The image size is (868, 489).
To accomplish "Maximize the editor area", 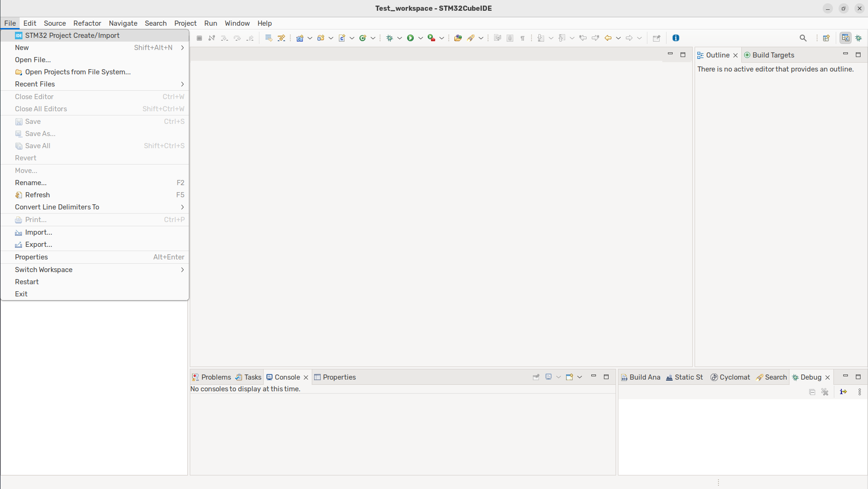I will tap(683, 55).
